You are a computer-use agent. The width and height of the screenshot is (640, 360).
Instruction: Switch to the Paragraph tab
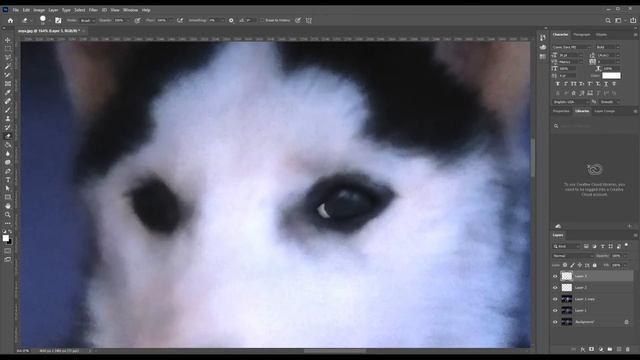pos(582,35)
